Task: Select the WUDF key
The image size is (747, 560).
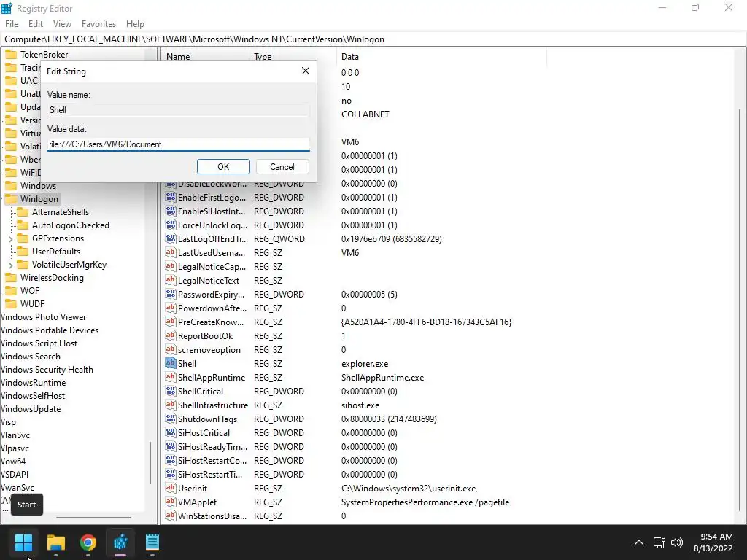Action: (x=32, y=304)
